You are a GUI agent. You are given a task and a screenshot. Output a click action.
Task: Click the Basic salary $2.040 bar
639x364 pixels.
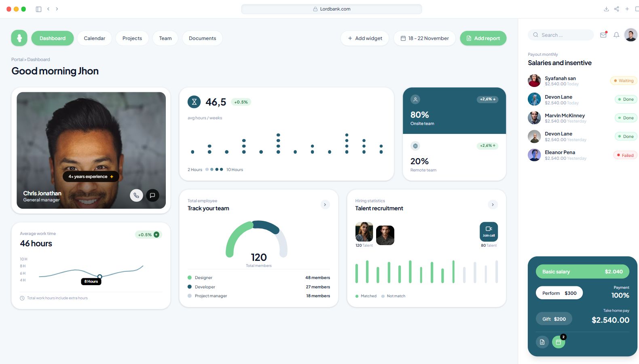click(582, 271)
